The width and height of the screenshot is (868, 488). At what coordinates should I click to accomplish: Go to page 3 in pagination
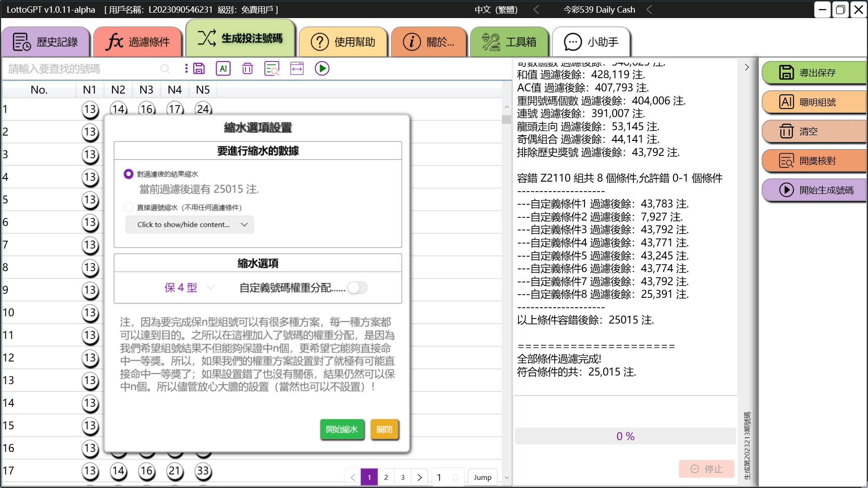click(x=403, y=477)
